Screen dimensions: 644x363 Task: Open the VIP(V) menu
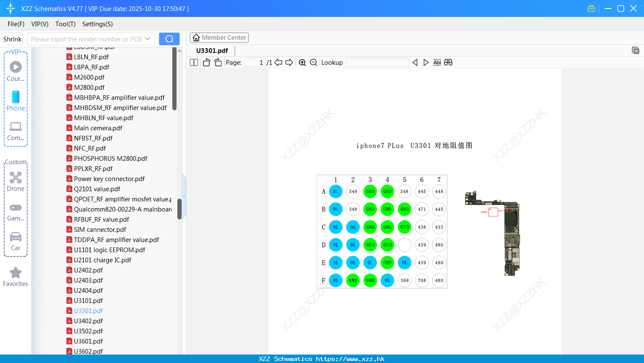coord(40,24)
